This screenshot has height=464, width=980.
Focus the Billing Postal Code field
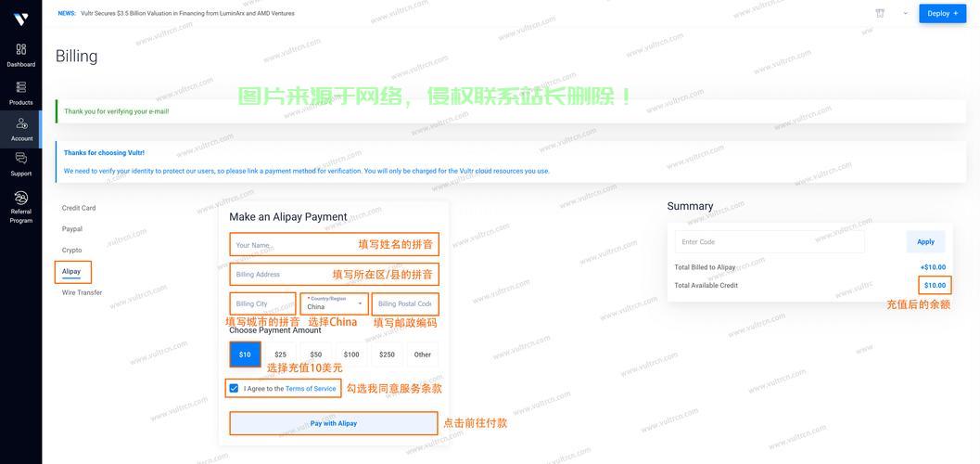405,303
